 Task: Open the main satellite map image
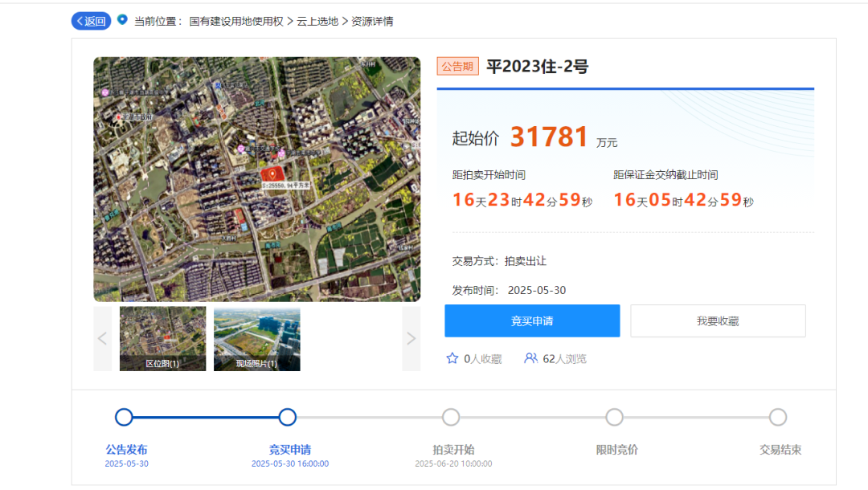point(257,179)
